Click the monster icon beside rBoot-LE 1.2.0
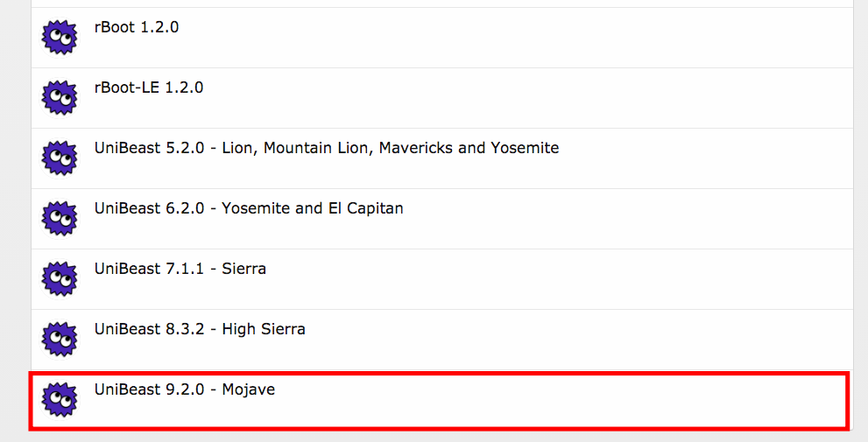 [x=60, y=98]
